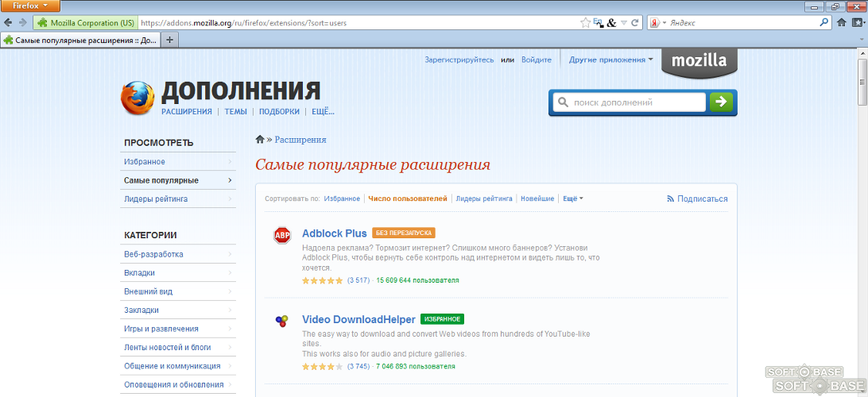Image resolution: width=868 pixels, height=397 pixels.
Task: Open the Вкладки category
Action: (178, 273)
